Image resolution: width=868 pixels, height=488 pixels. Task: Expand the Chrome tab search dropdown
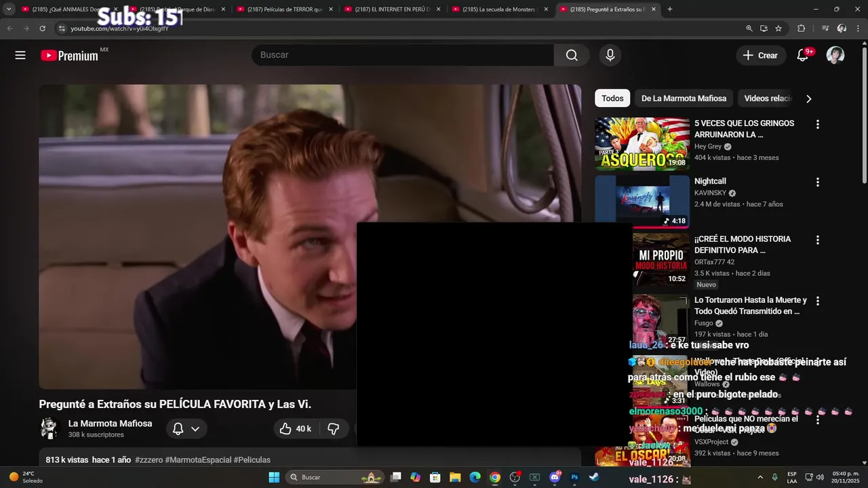pos(9,9)
